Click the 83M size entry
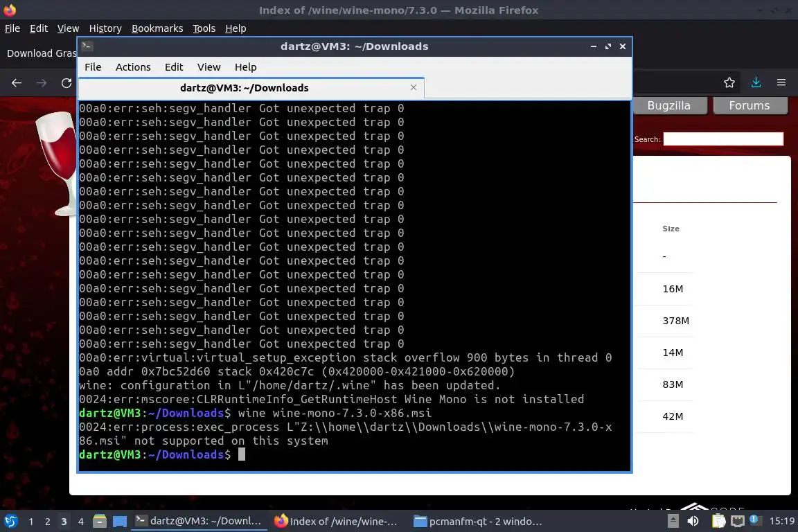 (x=673, y=384)
